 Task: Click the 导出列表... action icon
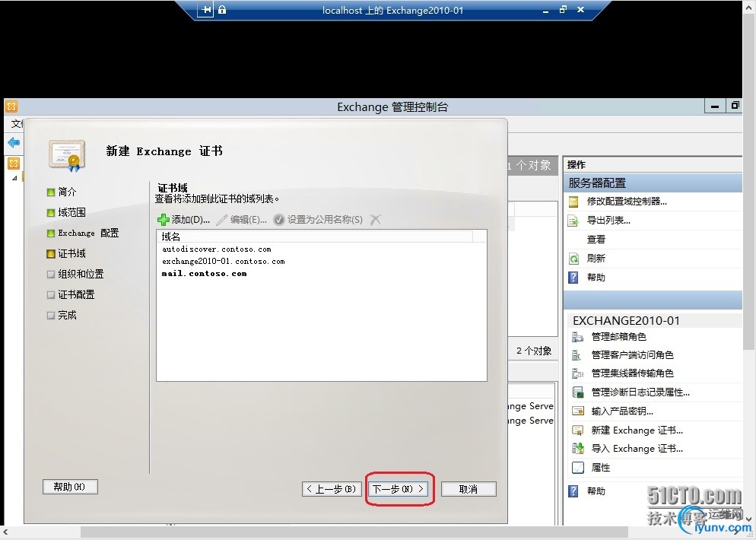pyautogui.click(x=573, y=221)
